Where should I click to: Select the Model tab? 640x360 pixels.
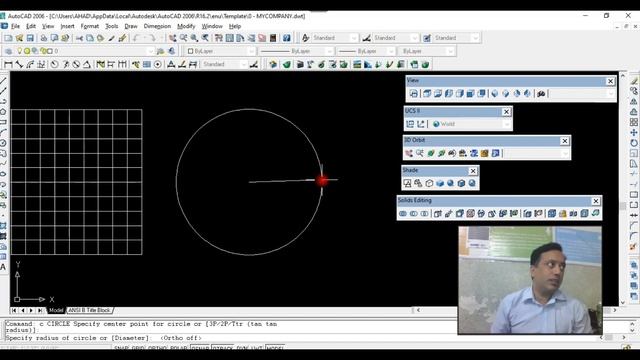point(56,310)
